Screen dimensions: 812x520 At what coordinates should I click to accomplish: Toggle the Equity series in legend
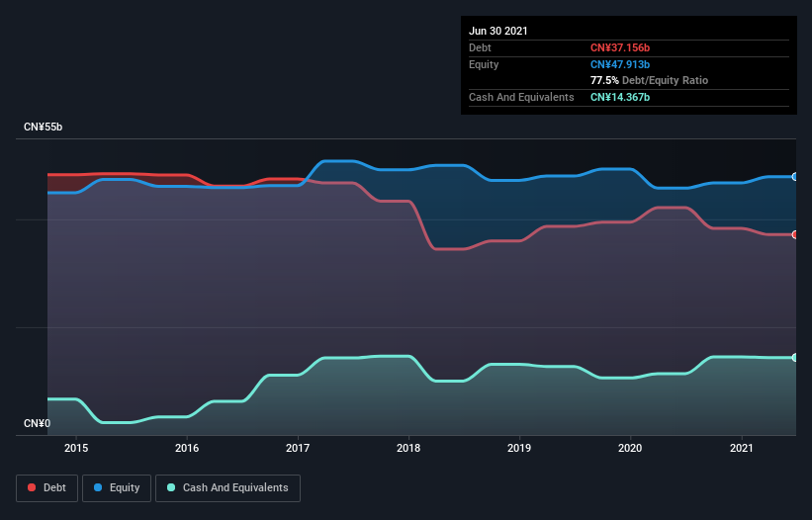(x=117, y=488)
